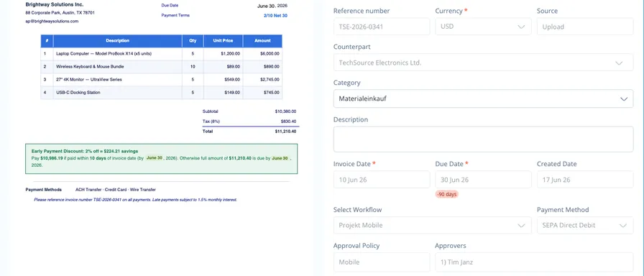Image resolution: width=644 pixels, height=276 pixels.
Task: Click the Approval Policy Mobile field
Action: click(382, 262)
